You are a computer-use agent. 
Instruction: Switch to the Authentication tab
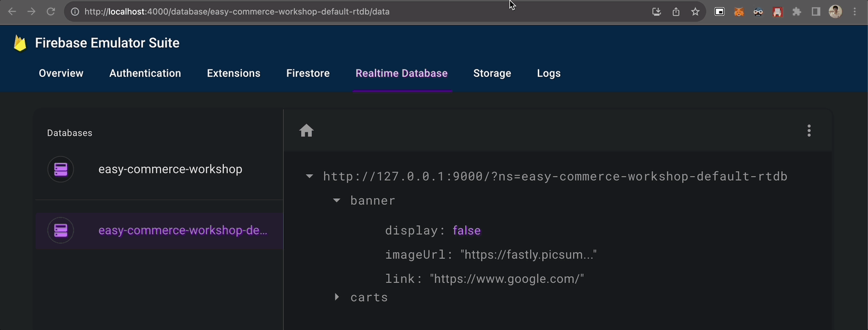(145, 73)
